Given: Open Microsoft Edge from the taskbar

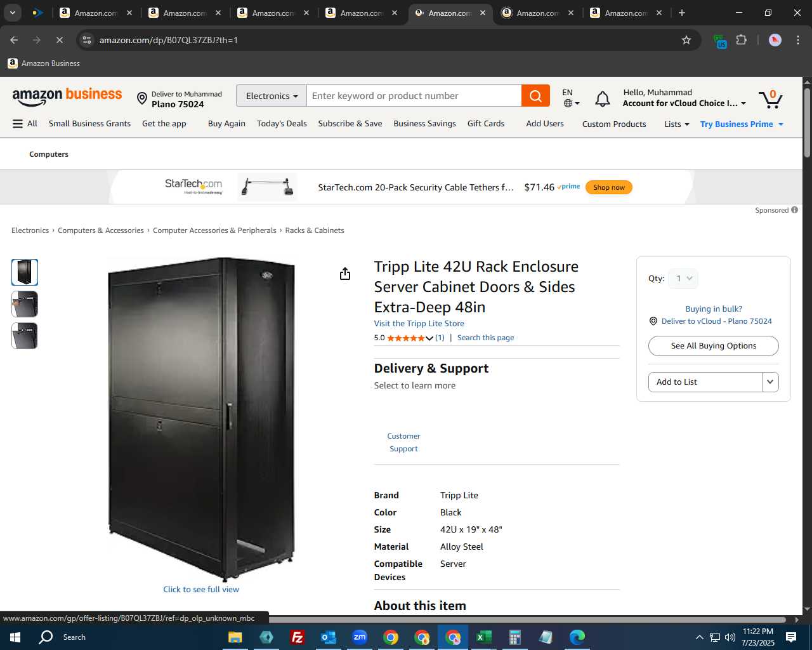Looking at the screenshot, I should coord(577,637).
